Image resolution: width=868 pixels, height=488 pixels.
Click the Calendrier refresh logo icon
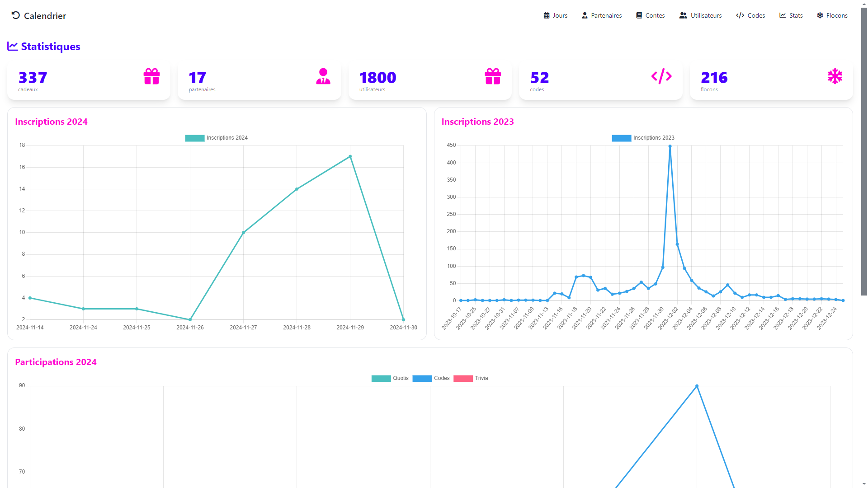point(16,15)
